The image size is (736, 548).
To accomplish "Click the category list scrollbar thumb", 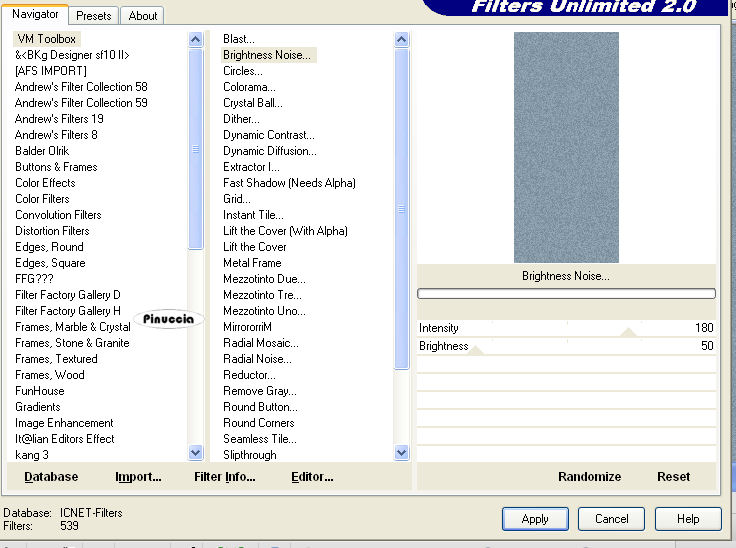I will [195, 149].
